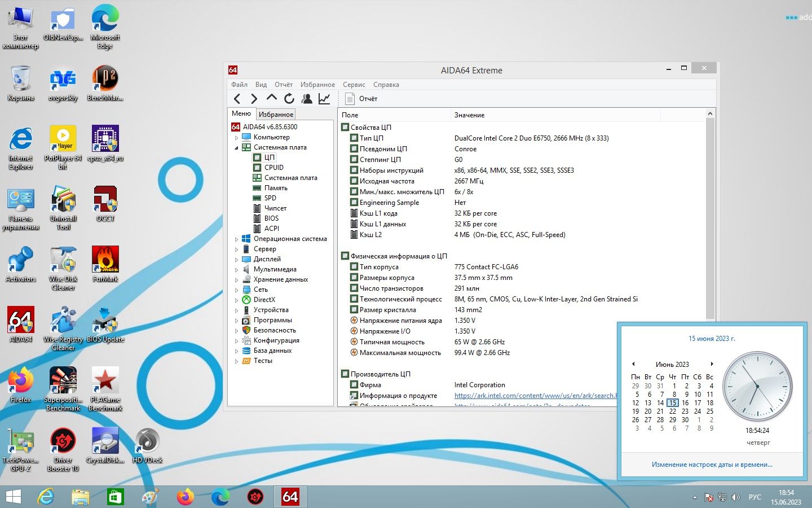The width and height of the screenshot is (812, 508).
Task: Select SPD in the tree
Action: click(x=270, y=198)
